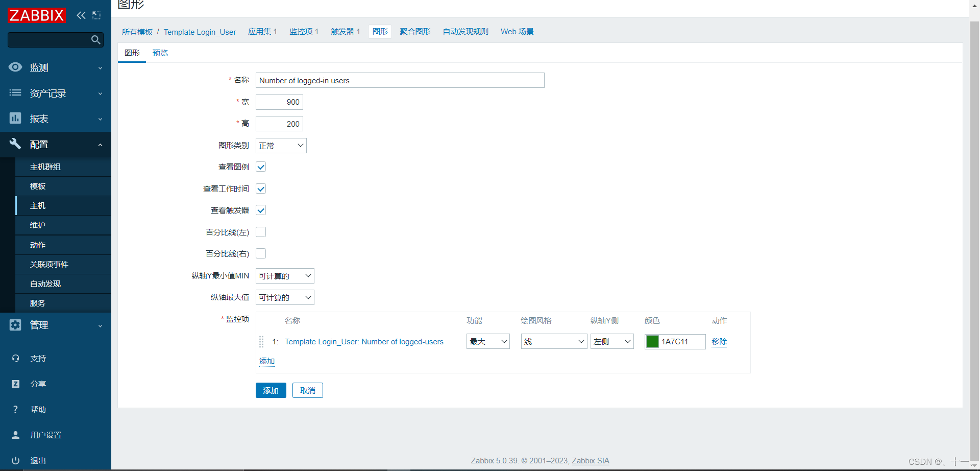980x471 pixels.
Task: Click the wrench icon for 配置
Action: (x=15, y=144)
